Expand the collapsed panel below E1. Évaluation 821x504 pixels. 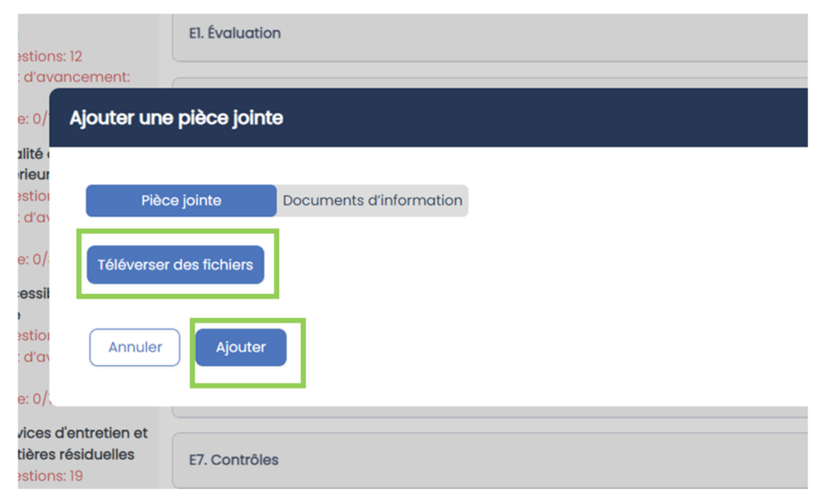click(481, 83)
